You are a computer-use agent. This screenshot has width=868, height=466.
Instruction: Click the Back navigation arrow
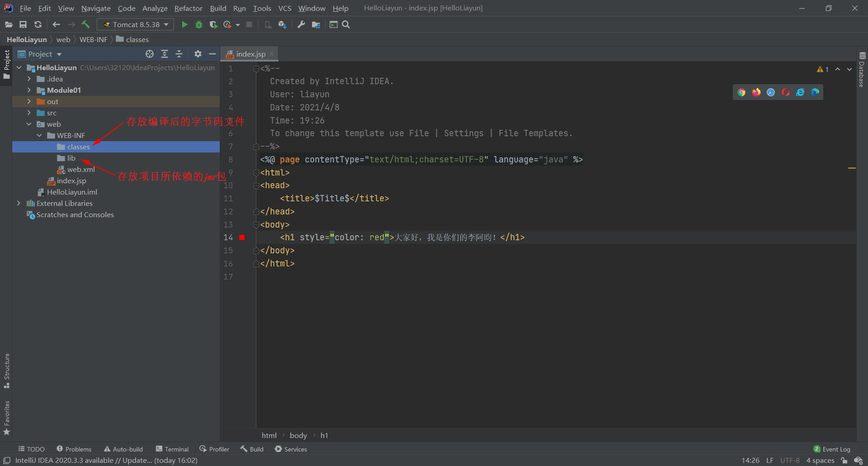(56, 24)
